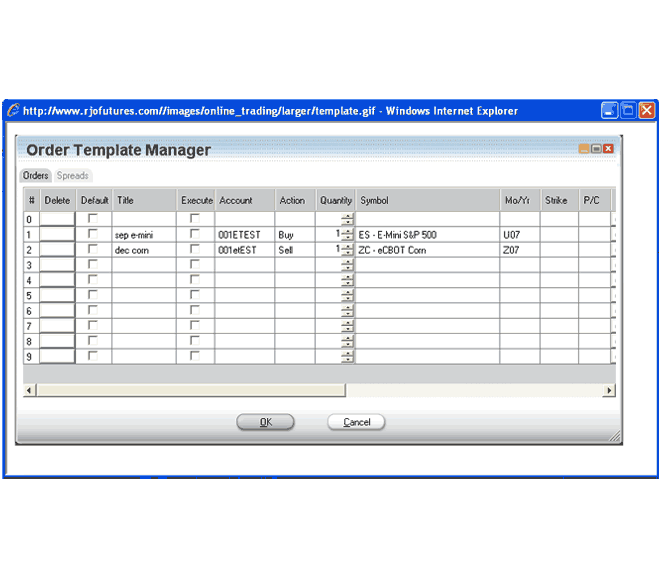Click the 'Z07' Mo/Yr cell
Viewport: 660px width, 578px height.
tap(520, 250)
